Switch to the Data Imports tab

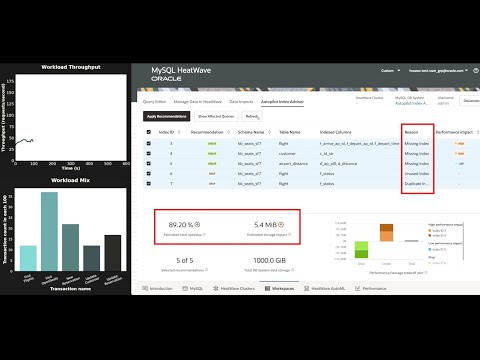coord(241,101)
